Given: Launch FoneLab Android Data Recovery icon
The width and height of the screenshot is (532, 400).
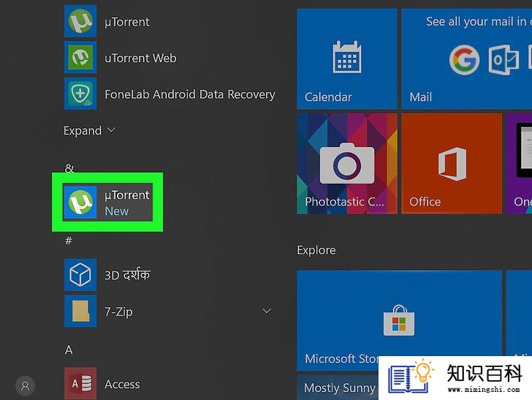Looking at the screenshot, I should [x=80, y=94].
